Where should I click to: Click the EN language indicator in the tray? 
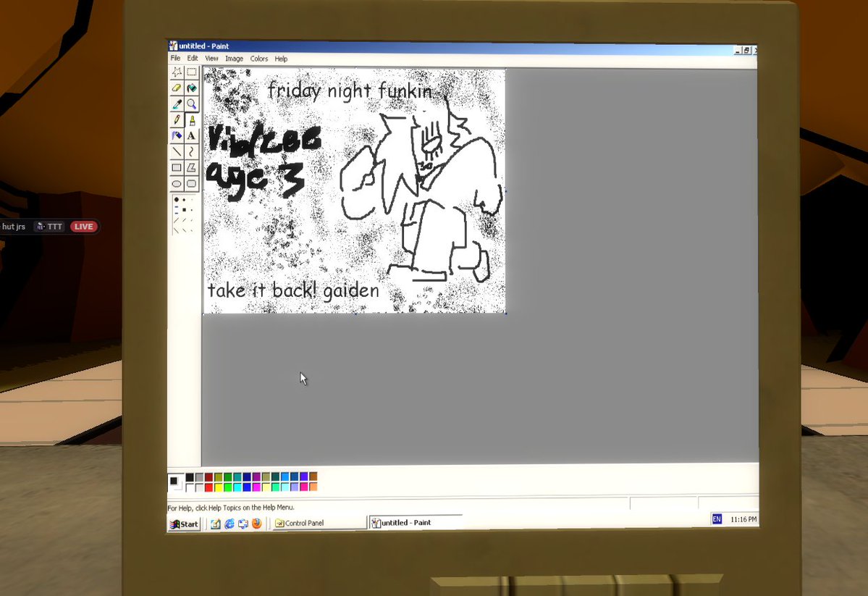coord(717,519)
